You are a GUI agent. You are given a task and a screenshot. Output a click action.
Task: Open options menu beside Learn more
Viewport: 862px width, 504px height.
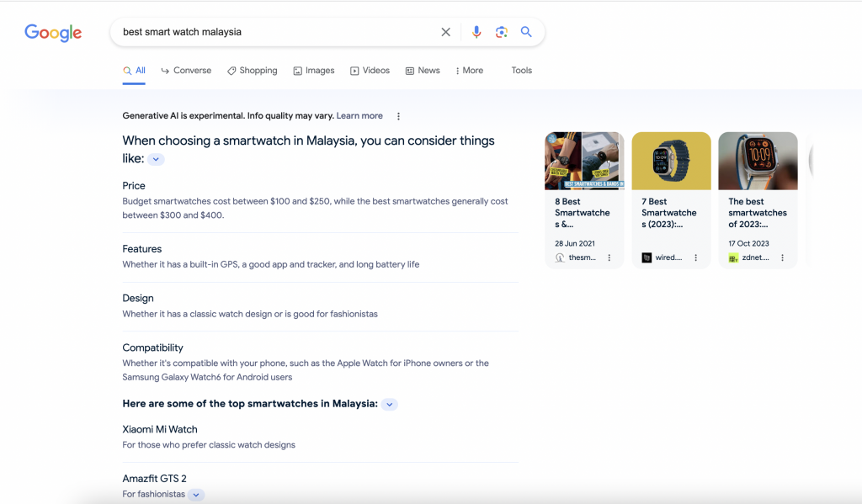pyautogui.click(x=398, y=116)
